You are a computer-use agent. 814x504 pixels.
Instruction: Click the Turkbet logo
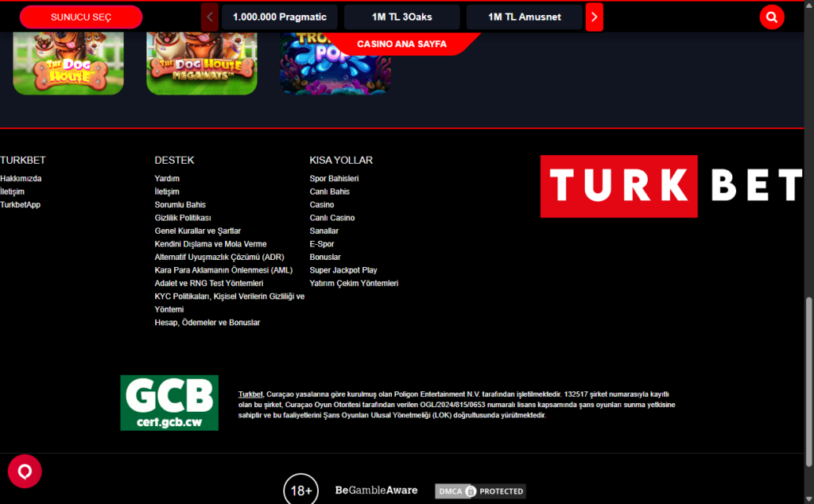pyautogui.click(x=672, y=186)
